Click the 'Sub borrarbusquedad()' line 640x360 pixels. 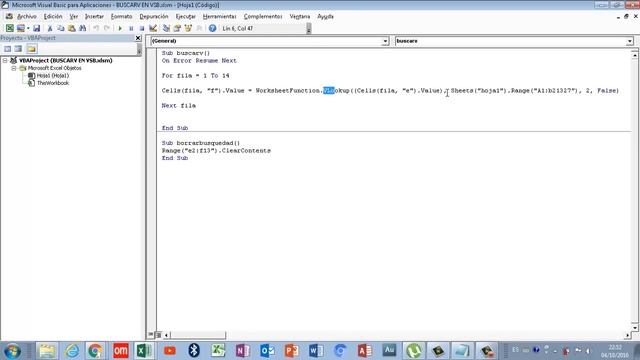201,143
